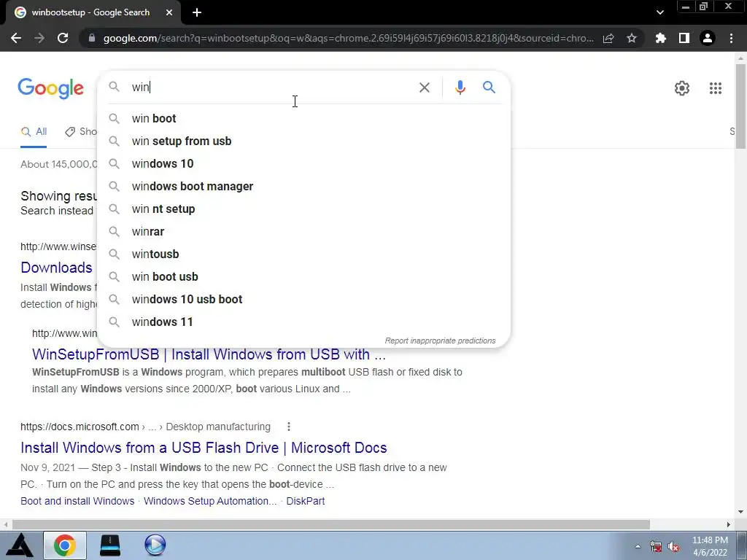Click the padlock site info icon
This screenshot has height=560, width=747.
pos(92,38)
